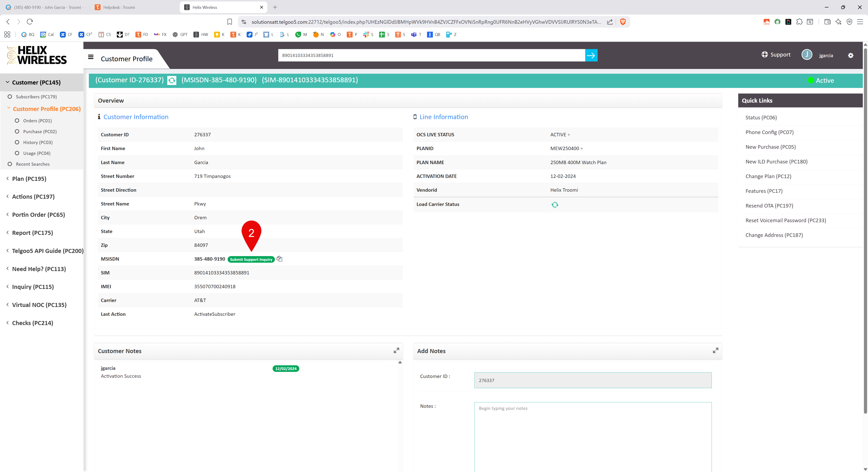Expand the Plan (PC195) menu
Screen dimensions: 868x472
click(x=29, y=179)
